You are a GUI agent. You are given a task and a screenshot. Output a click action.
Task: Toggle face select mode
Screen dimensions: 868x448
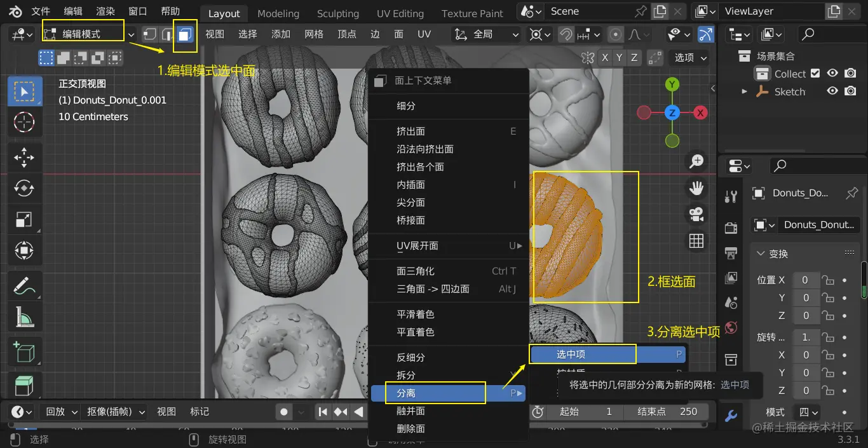[x=184, y=34]
